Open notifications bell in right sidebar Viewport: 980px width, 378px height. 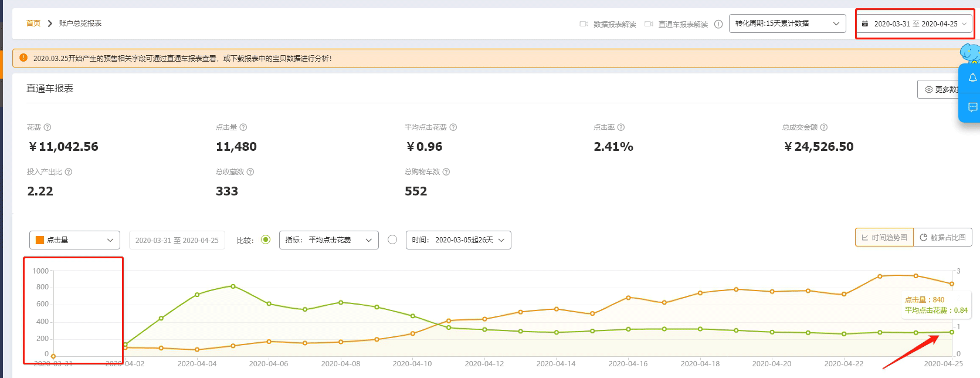tap(972, 78)
